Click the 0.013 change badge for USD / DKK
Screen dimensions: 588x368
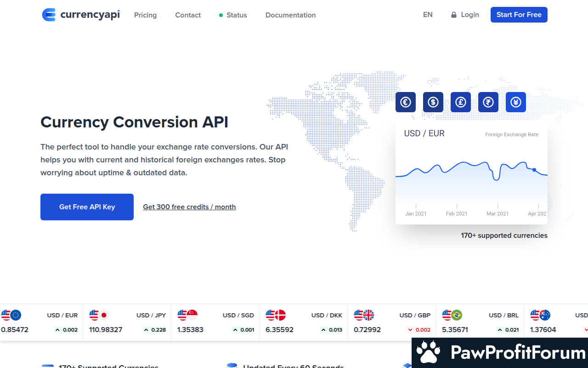(331, 330)
